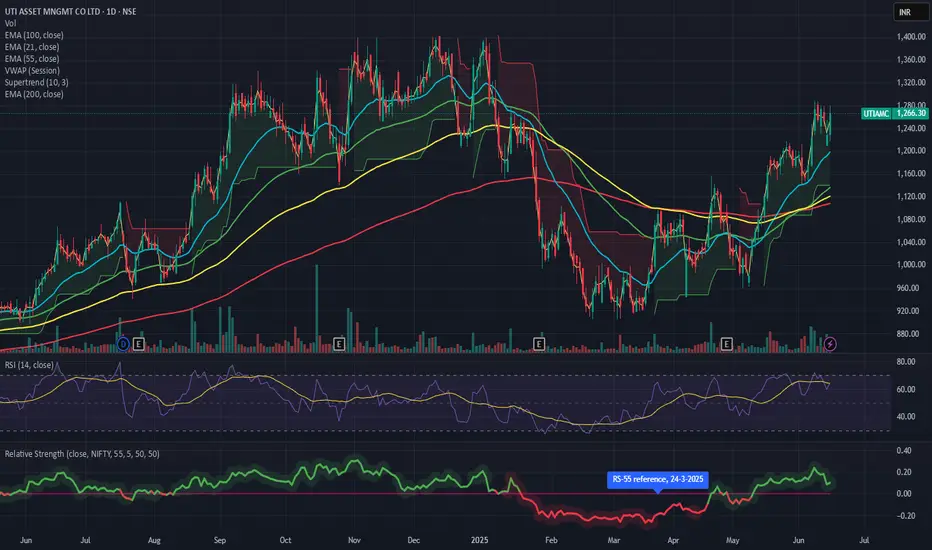Click the RSI (14, close) pane label
The image size is (932, 550).
pyautogui.click(x=29, y=365)
